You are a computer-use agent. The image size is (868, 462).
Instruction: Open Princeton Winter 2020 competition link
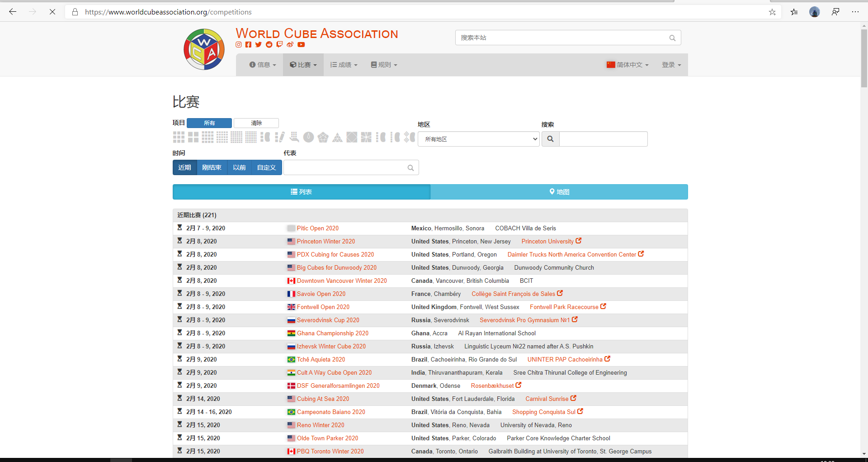click(326, 241)
